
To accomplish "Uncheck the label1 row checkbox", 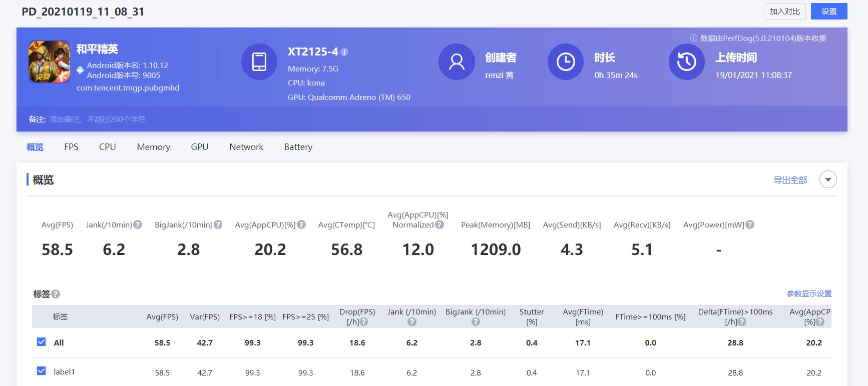I will pos(41,371).
